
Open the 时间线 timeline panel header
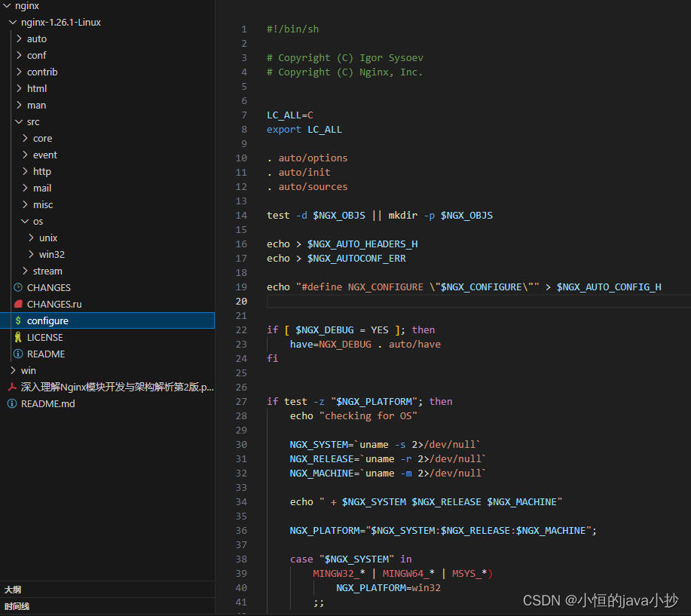[107, 606]
